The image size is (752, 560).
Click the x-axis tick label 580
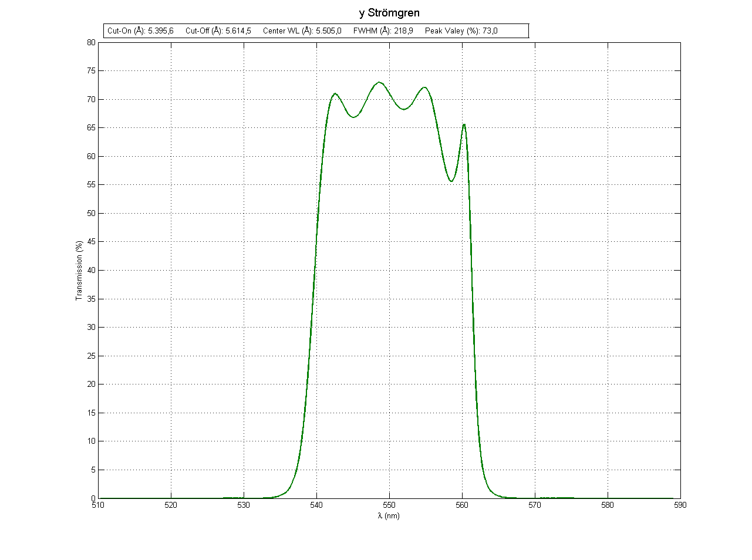[608, 505]
